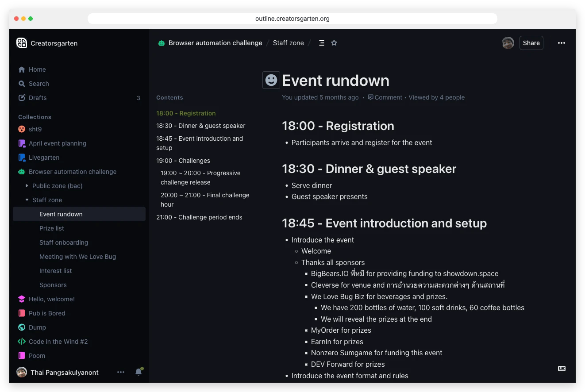Image resolution: width=585 pixels, height=392 pixels.
Task: Click the Home house icon
Action: point(22,69)
